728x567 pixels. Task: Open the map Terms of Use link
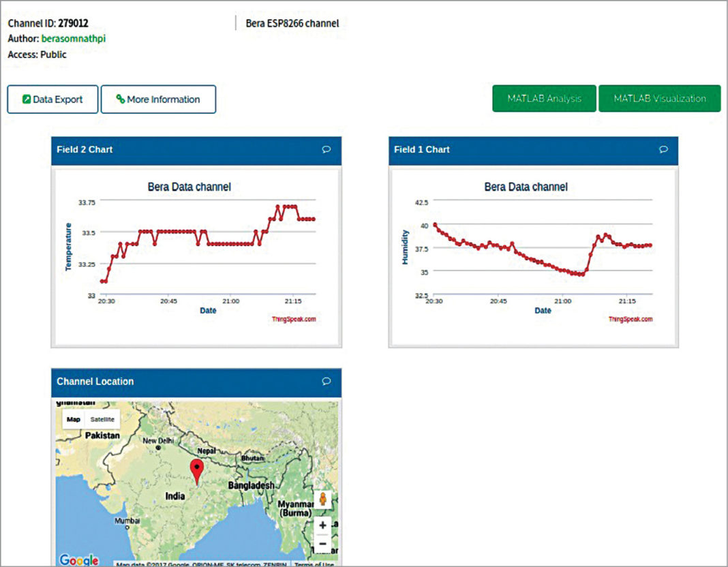pos(314,564)
